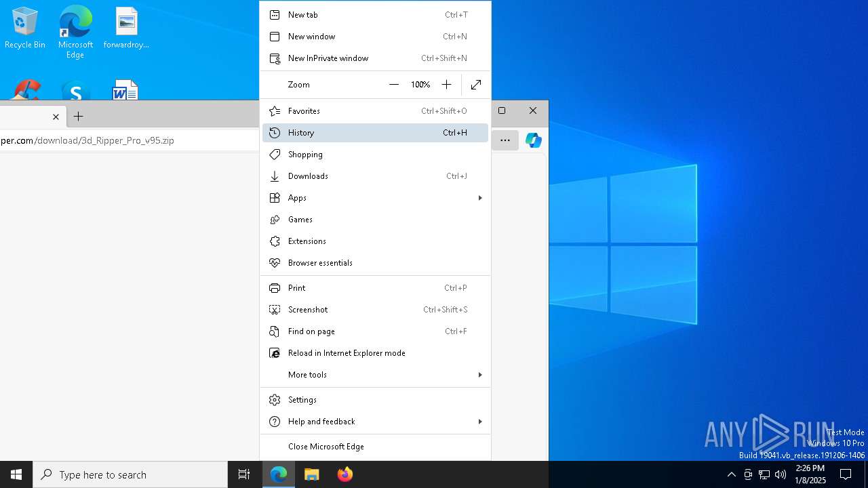Open Browser essentials entry
This screenshot has width=868, height=488.
(x=375, y=263)
